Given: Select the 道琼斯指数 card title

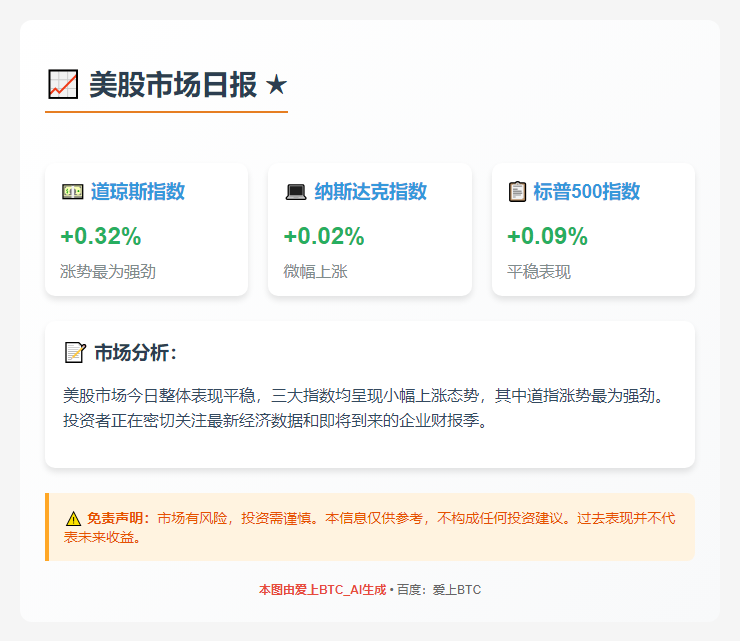Looking at the screenshot, I should tap(138, 192).
